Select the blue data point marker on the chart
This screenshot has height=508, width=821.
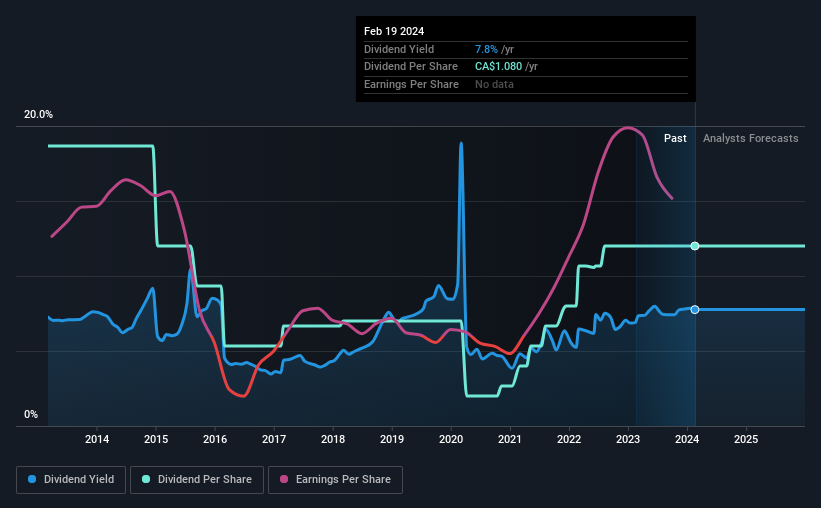coord(695,309)
